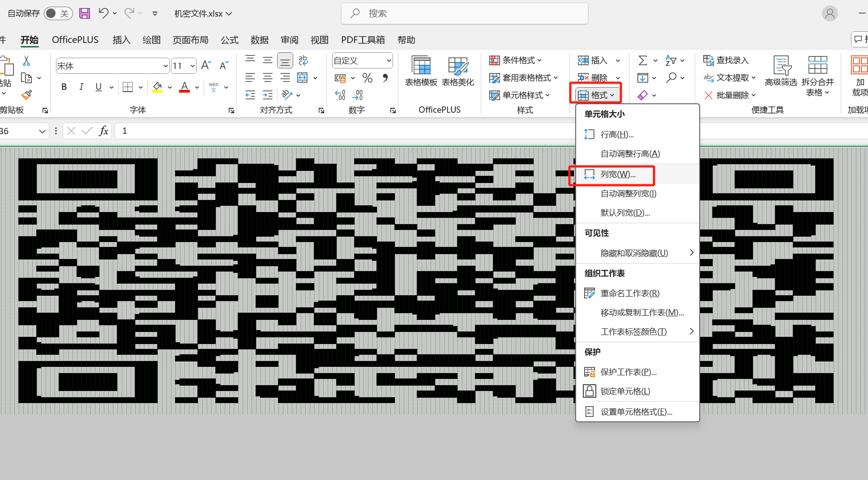Toggle align right
868x480 pixels.
285,78
